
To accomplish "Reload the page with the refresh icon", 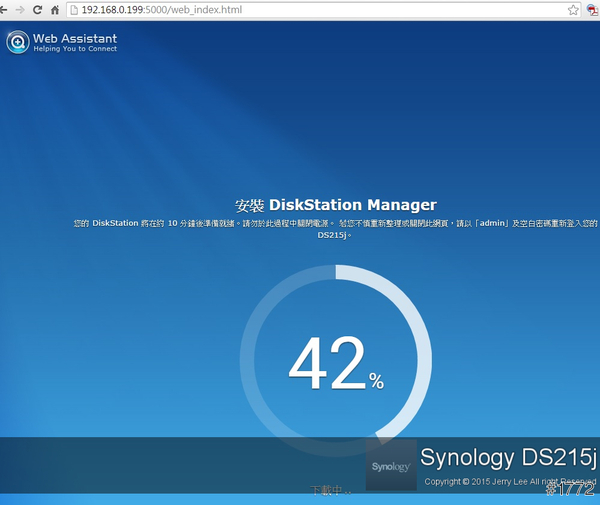I will tap(38, 10).
